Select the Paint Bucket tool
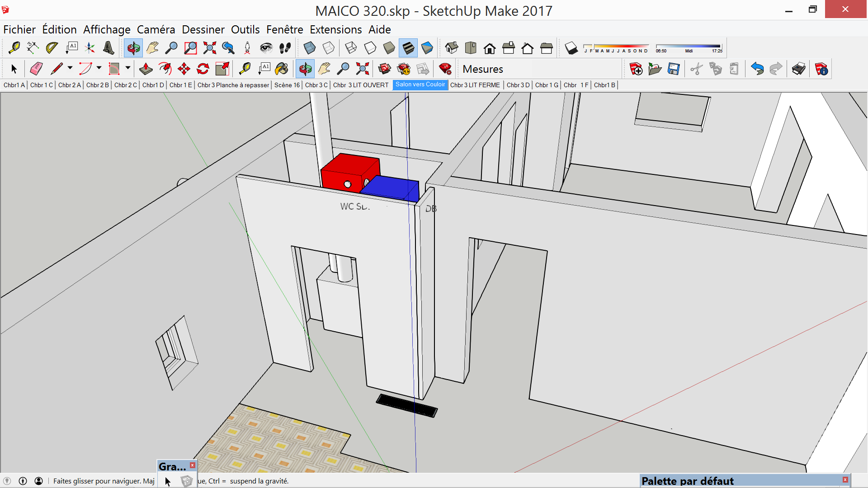This screenshot has height=488, width=868. 281,69
